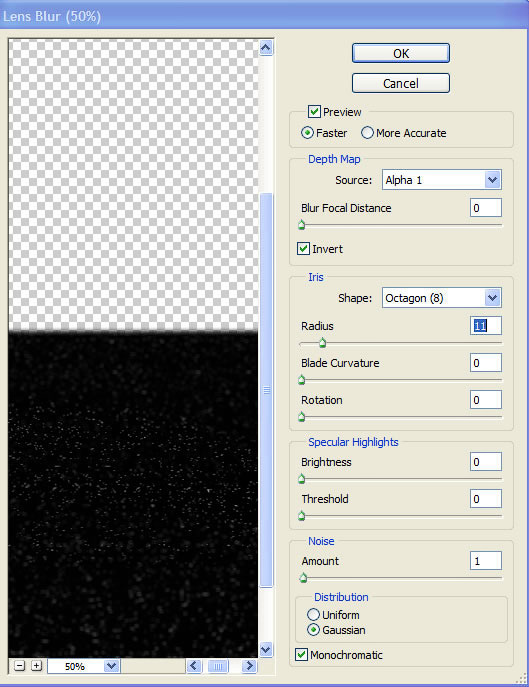Click the Blur Focal Distance value field
This screenshot has width=529, height=687.
(x=486, y=208)
